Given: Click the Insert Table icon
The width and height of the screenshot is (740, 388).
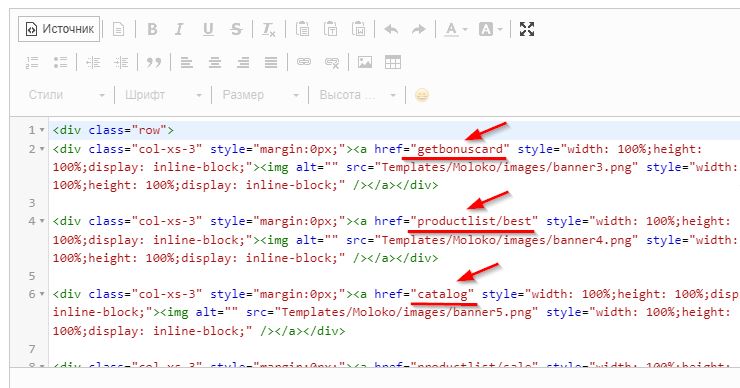Looking at the screenshot, I should click(393, 62).
